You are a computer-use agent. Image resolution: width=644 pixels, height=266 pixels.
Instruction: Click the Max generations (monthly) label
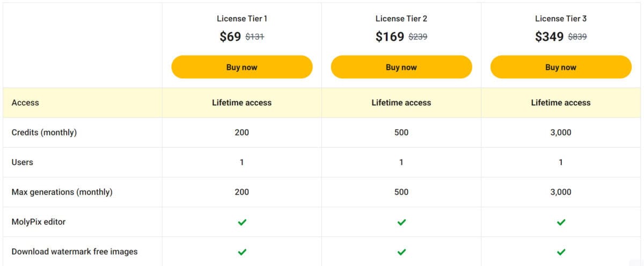click(x=62, y=192)
